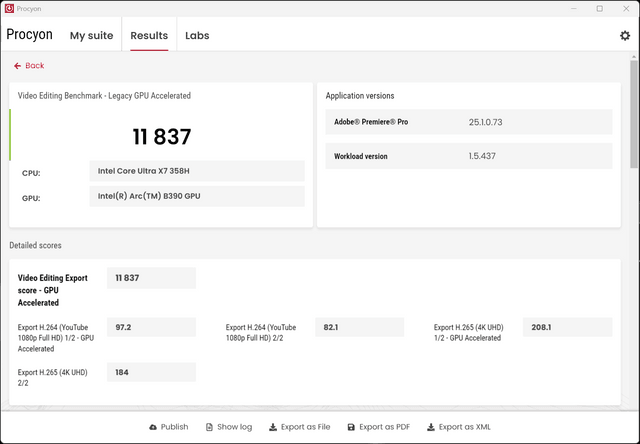Click the Publish cloud icon
This screenshot has width=640, height=444.
pyautogui.click(x=153, y=427)
